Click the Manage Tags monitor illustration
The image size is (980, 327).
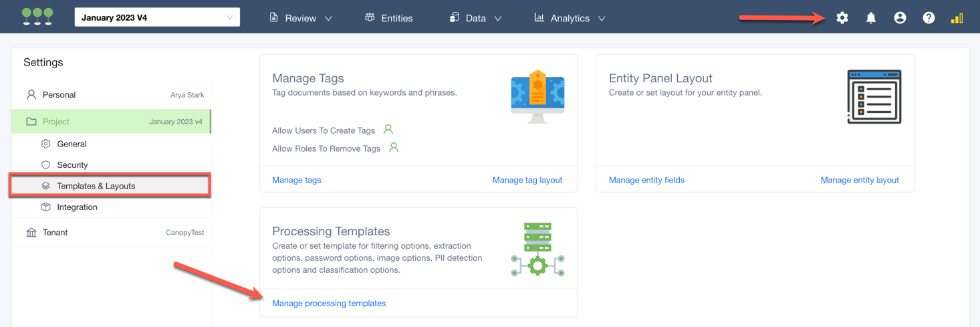[x=537, y=97]
